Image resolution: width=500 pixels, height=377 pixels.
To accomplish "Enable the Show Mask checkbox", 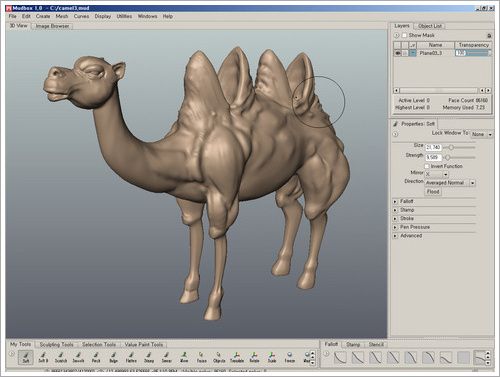I will [404, 35].
